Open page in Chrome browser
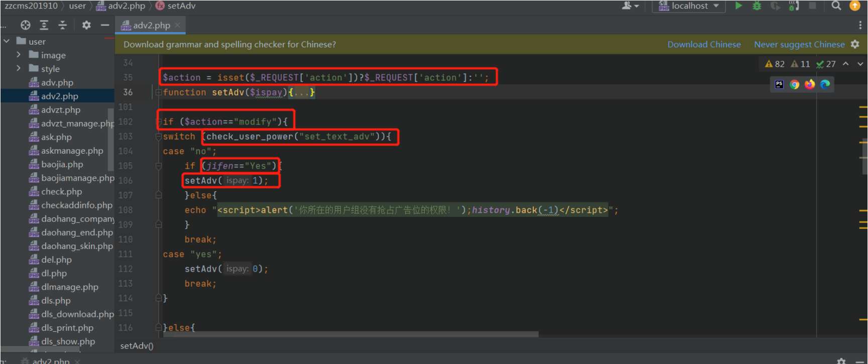The width and height of the screenshot is (868, 364). pos(794,84)
